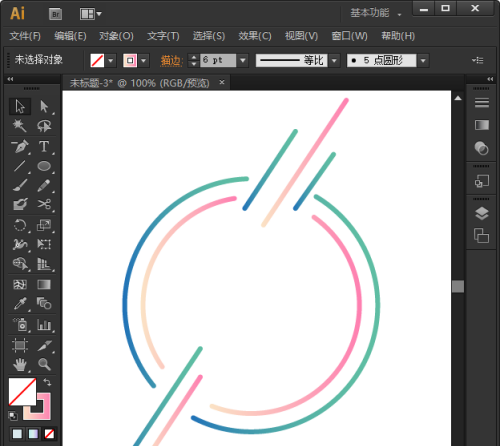Open the stroke weight dropdown
The height and width of the screenshot is (446, 500).
coord(243,60)
